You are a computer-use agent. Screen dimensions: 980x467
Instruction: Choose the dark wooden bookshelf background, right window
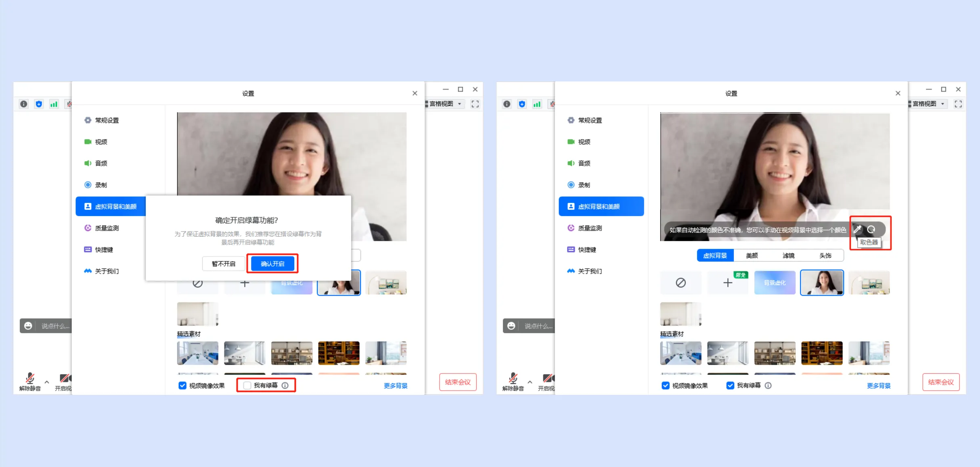pos(822,353)
